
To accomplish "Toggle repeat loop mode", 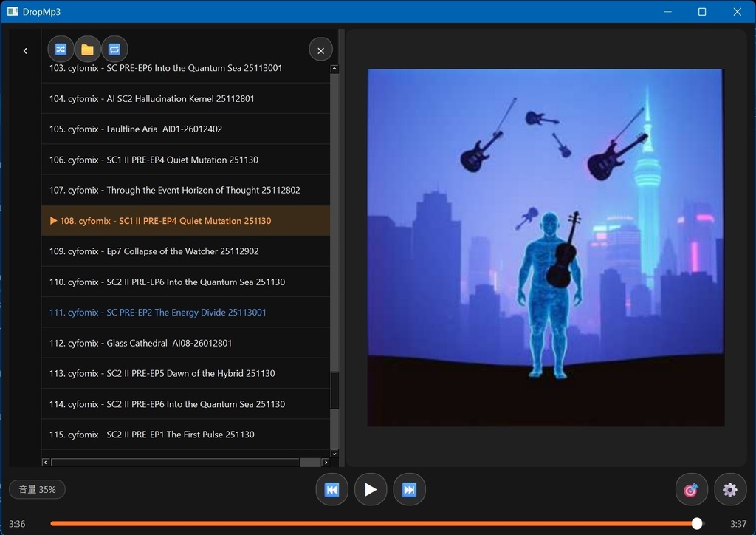I will (114, 50).
